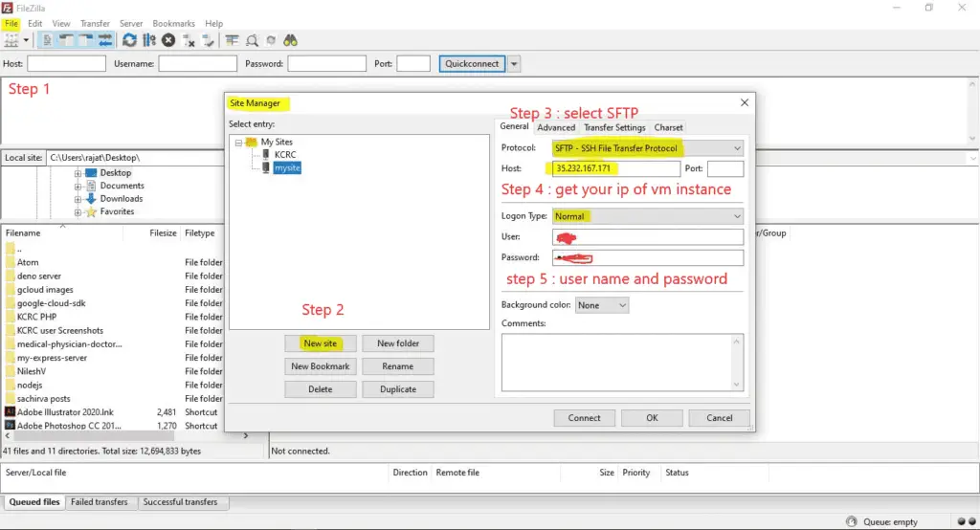Close the Site Manager dialog
Viewport: 980px width, 530px height.
[745, 102]
